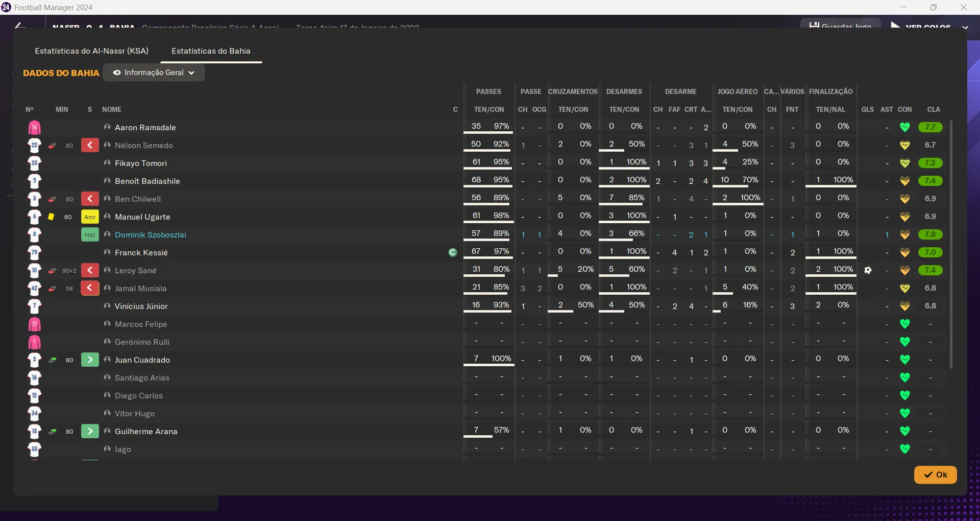Screen dimensions: 980x521
Task: Click Franck Kessié's 7.0 rating badge
Action: [930, 252]
